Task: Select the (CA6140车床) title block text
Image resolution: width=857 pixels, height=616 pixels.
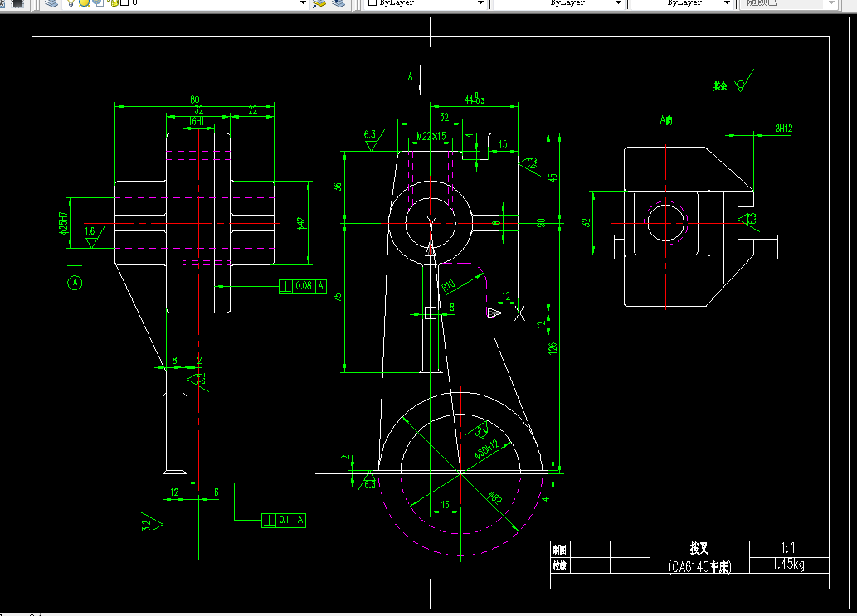Action: 699,567
